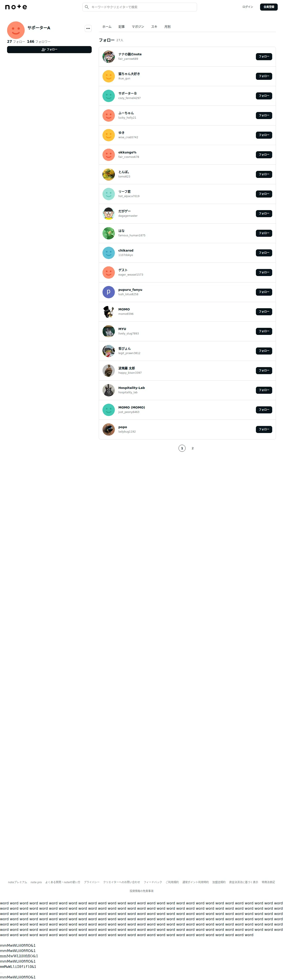Screen dimensions: 283x980
Task: Switch to the マガジン tab
Action: coord(138,27)
